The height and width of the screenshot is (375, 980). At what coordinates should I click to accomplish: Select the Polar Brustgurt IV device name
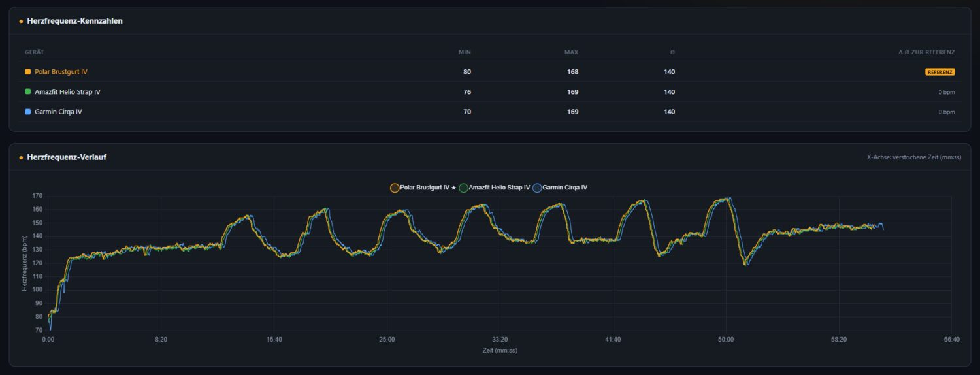61,72
